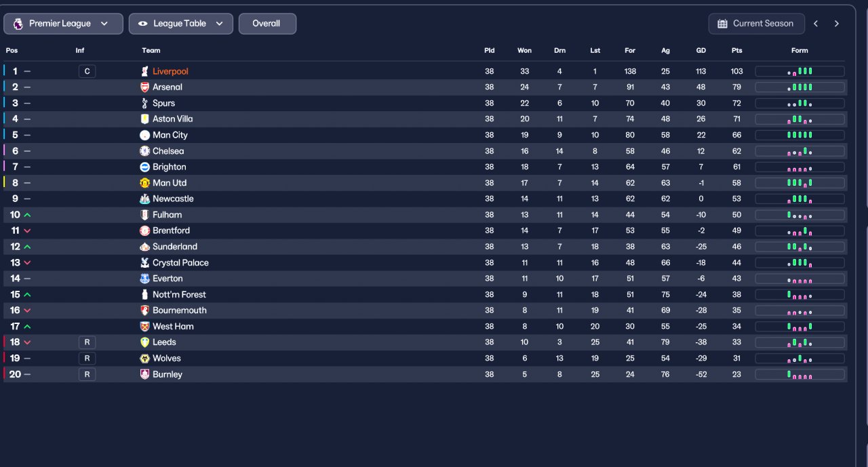Expand the League Table view dropdown

[220, 24]
